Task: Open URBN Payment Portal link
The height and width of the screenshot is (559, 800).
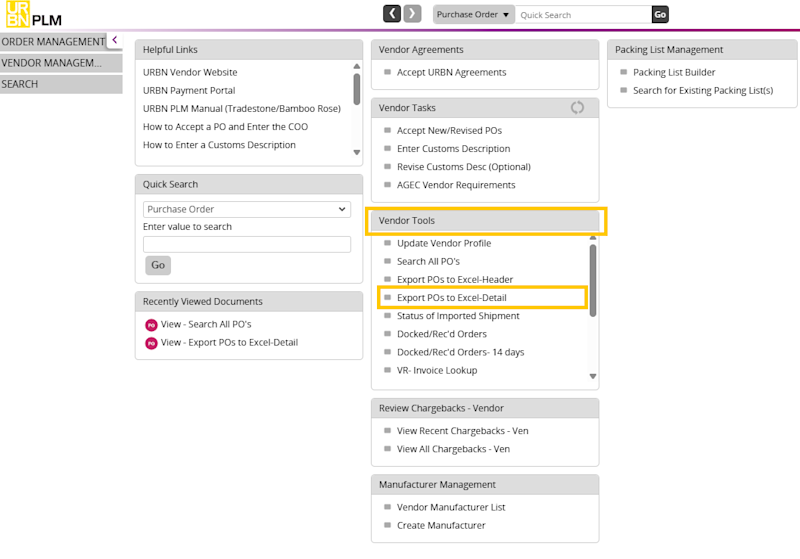Action: (x=189, y=90)
